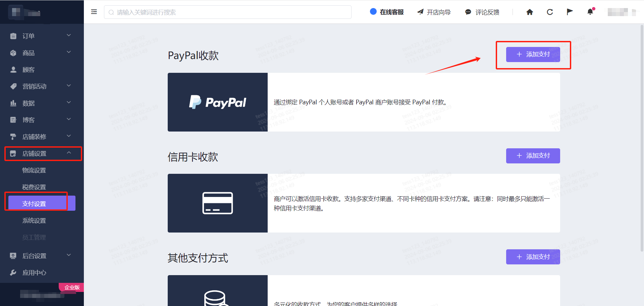Click the blue 在线客服 status dot
644x306 pixels.
tap(373, 11)
